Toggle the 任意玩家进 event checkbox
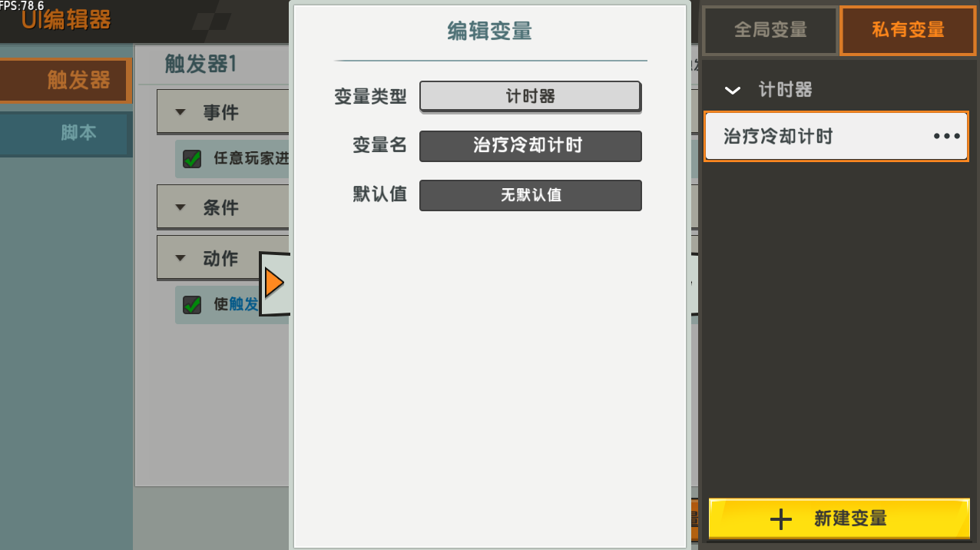 192,159
